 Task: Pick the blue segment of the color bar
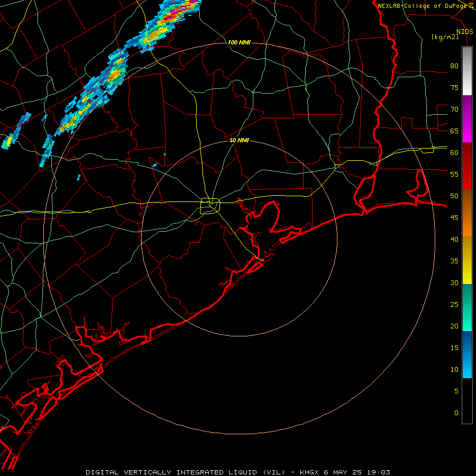click(x=467, y=354)
